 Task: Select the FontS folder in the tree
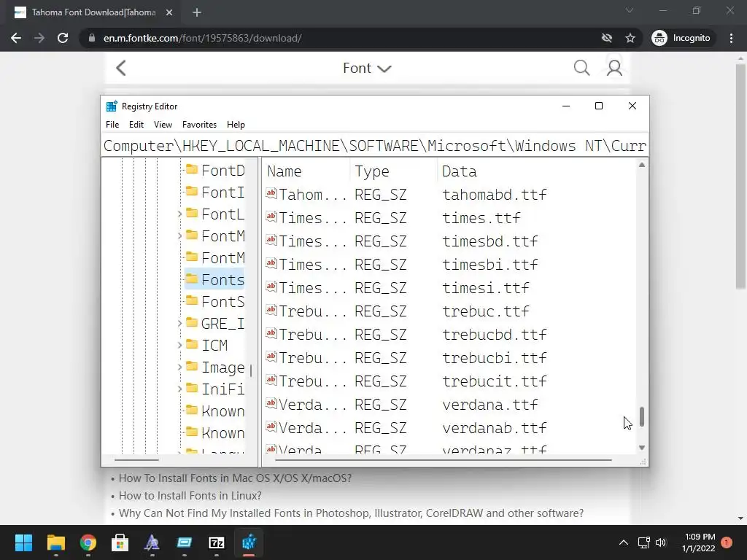pos(222,301)
